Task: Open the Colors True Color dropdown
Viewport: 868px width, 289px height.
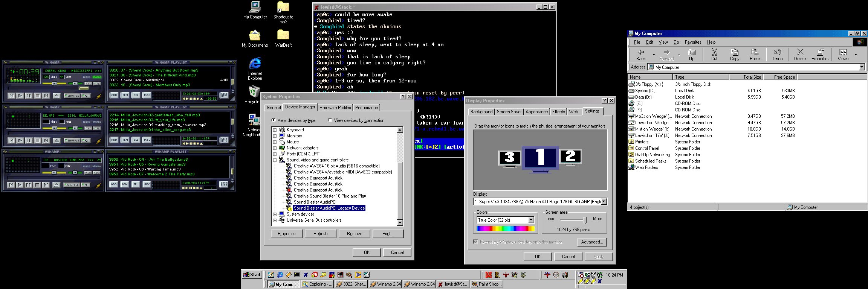Action: [x=531, y=220]
